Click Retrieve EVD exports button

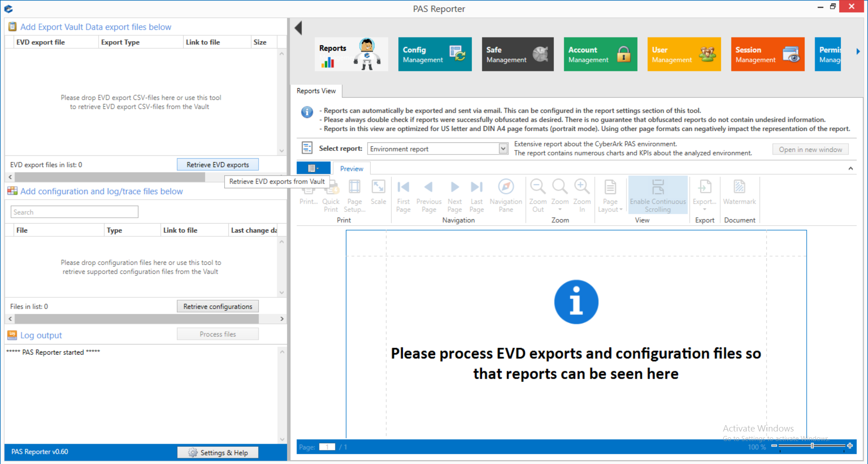point(218,164)
